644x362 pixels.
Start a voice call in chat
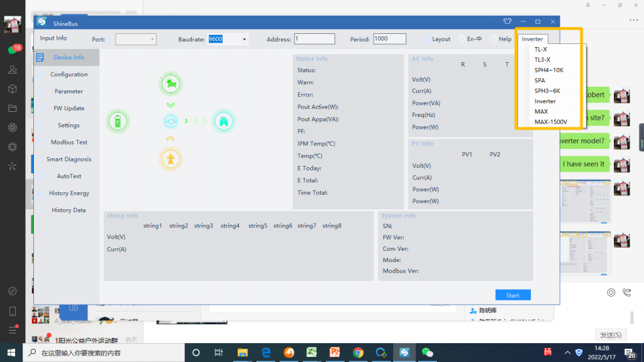click(626, 292)
